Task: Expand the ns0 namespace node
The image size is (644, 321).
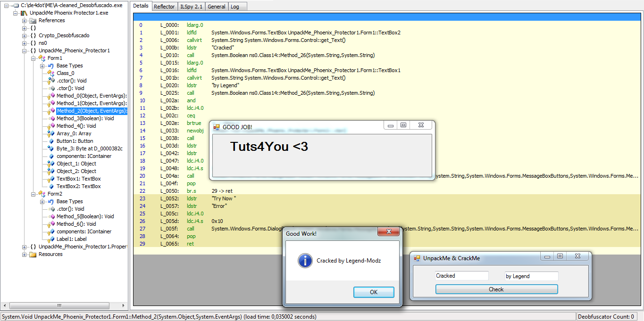Action: [25, 43]
